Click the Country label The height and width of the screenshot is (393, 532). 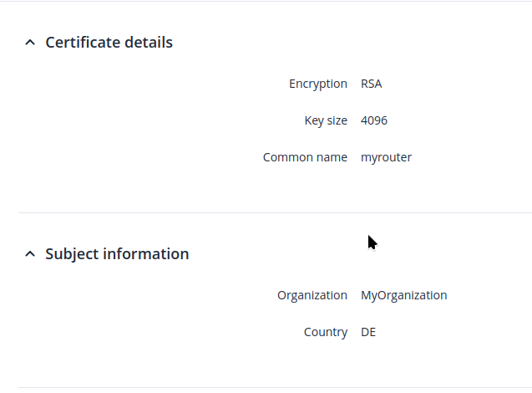point(326,332)
